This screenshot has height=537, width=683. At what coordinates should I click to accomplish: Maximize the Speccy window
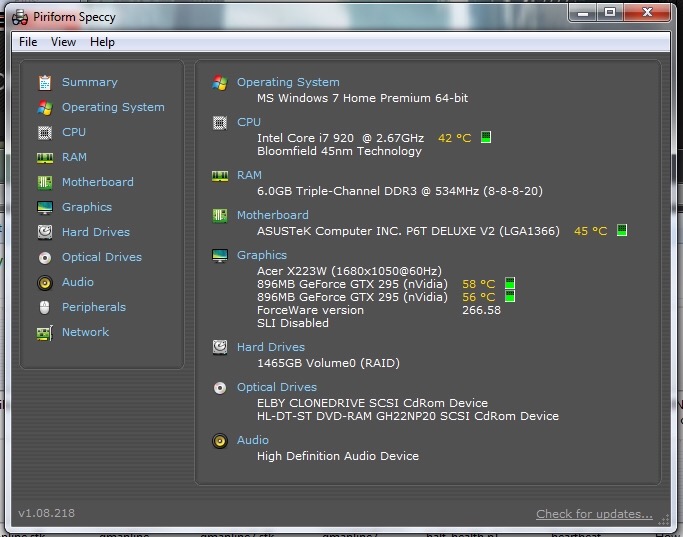coord(610,13)
